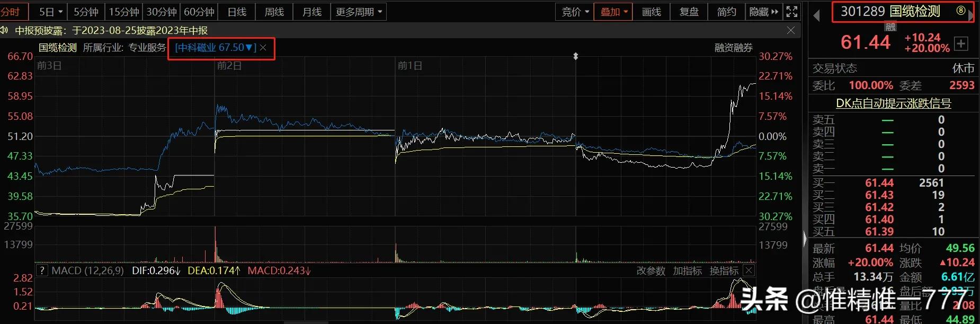Click the 委比 100.00% value
980x324 pixels.
871,85
